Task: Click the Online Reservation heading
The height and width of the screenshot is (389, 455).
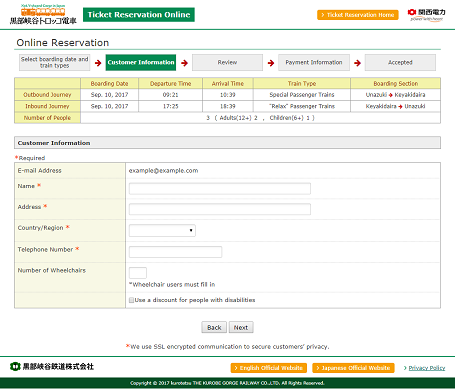Action: pyautogui.click(x=63, y=43)
